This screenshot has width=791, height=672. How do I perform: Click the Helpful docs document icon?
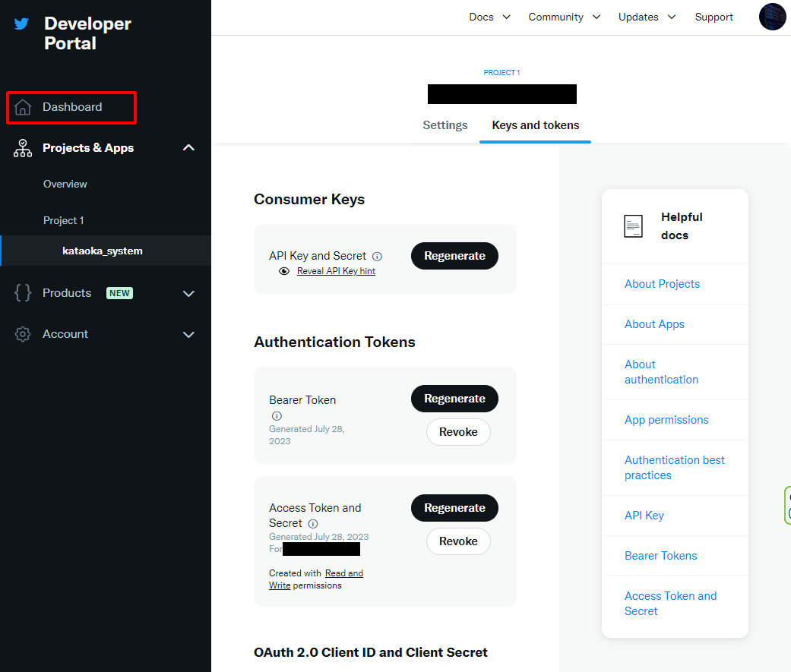click(633, 226)
